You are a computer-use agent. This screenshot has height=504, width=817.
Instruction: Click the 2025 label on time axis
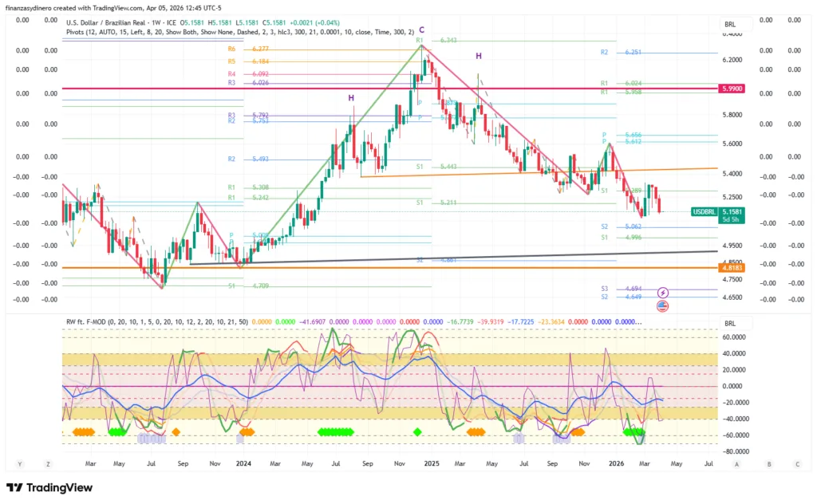(x=432, y=463)
